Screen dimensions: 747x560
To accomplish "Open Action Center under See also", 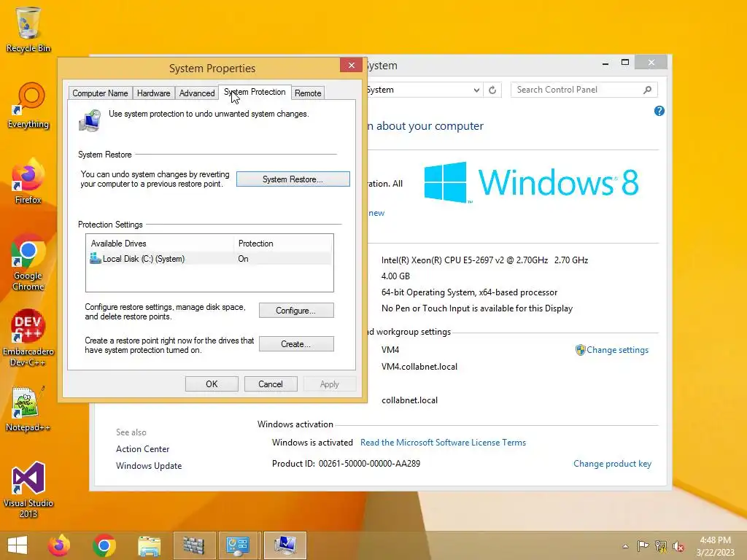I will pos(142,449).
